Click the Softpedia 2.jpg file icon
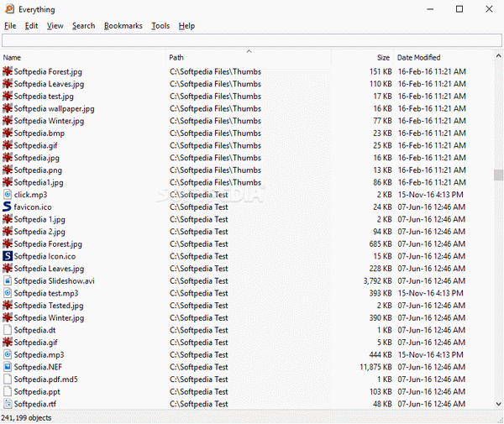Image resolution: width=504 pixels, height=424 pixels. coord(8,232)
